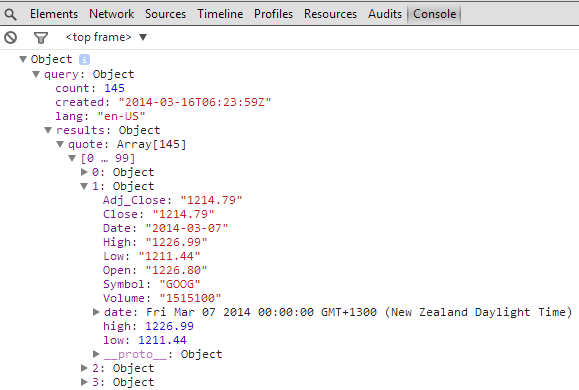Click the search magnifier icon in DevTools
The width and height of the screenshot is (579, 390).
point(11,14)
